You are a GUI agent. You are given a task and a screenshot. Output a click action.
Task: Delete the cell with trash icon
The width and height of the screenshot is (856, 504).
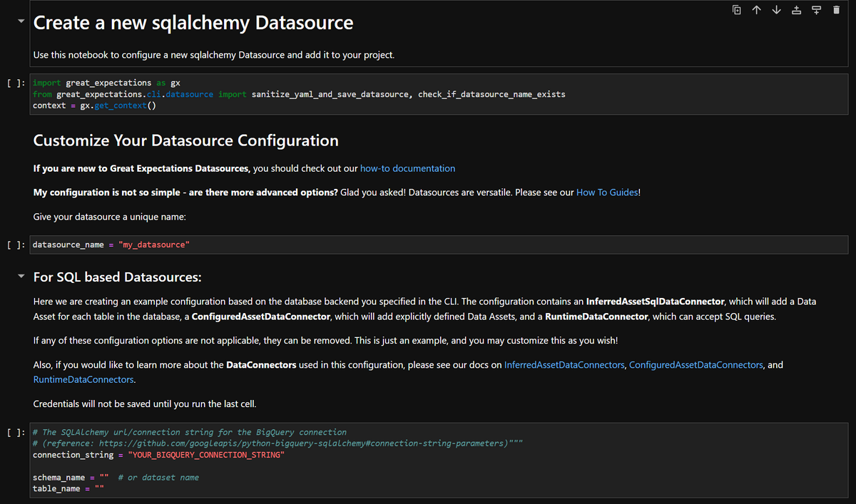click(x=837, y=10)
